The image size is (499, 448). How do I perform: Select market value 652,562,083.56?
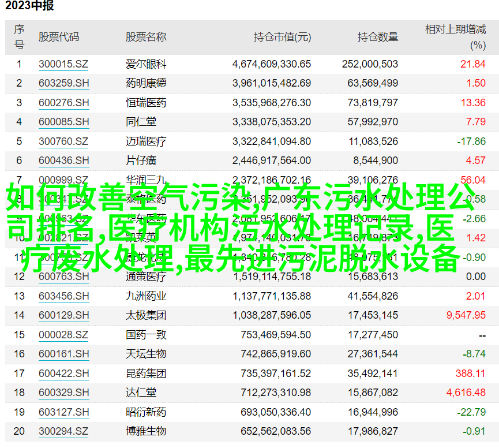coord(276,431)
